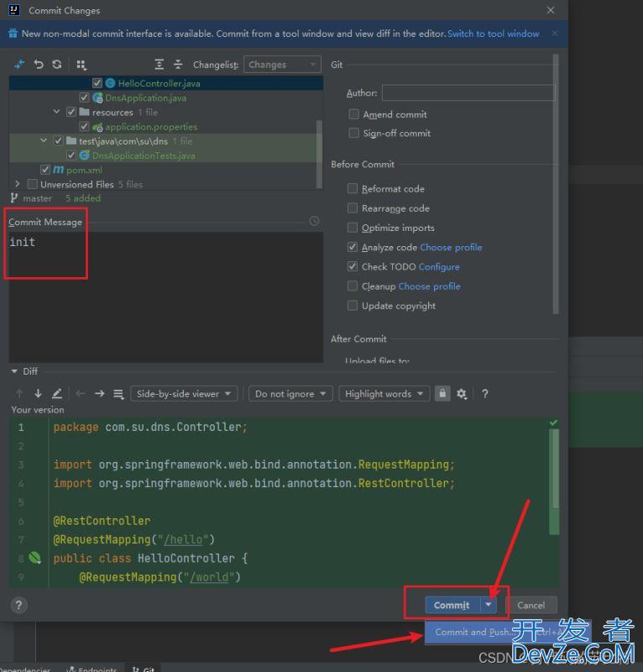Switch to Git tab at the bottom
The width and height of the screenshot is (643, 672).
[x=144, y=669]
